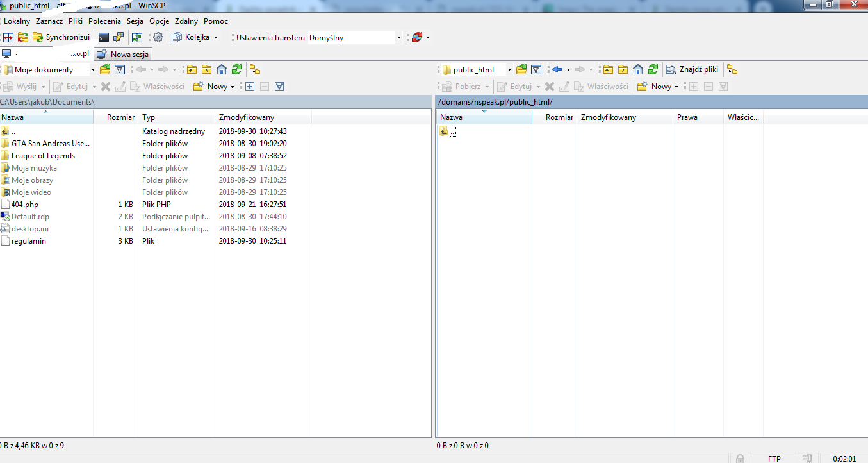Viewport: 868px width, 463px height.
Task: Open the remote panel filter icon
Action: [537, 69]
